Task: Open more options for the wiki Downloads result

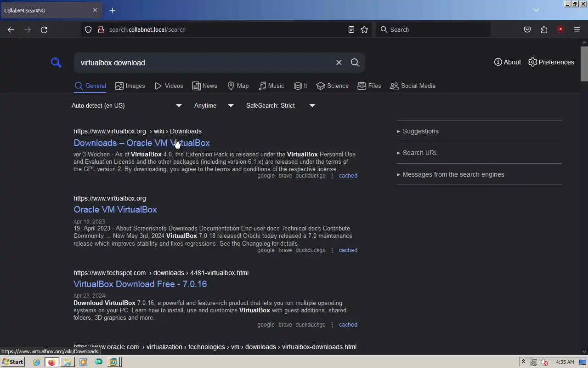Action: (332, 176)
